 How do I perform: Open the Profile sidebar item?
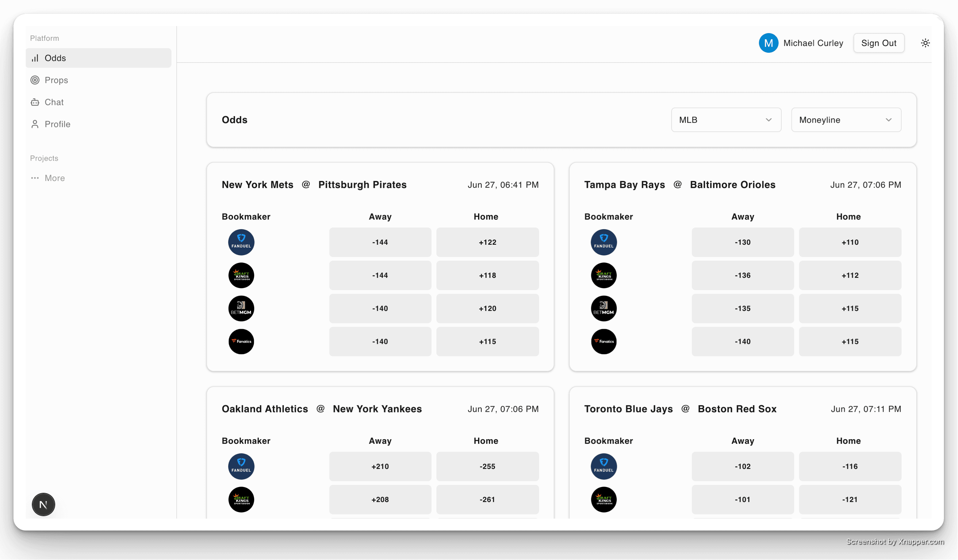coord(57,124)
